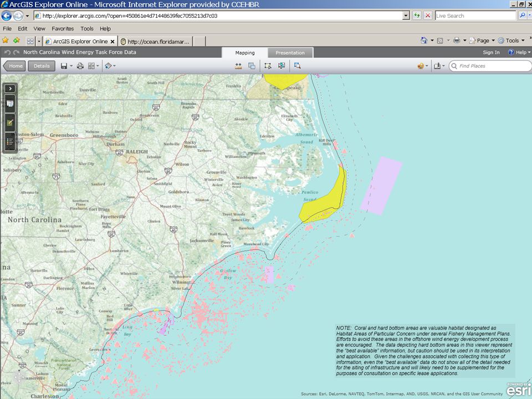Click the Undo arrow in ArcGIS header
Image resolution: width=532 pixels, height=399 pixels.
point(7,52)
